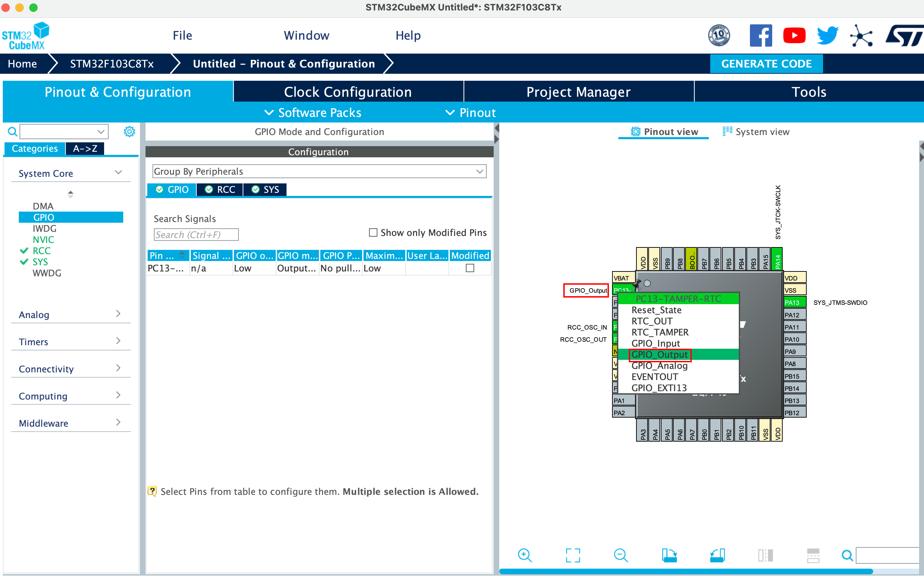The width and height of the screenshot is (924, 577).
Task: Open the Twitter bird icon link
Action: tap(827, 35)
